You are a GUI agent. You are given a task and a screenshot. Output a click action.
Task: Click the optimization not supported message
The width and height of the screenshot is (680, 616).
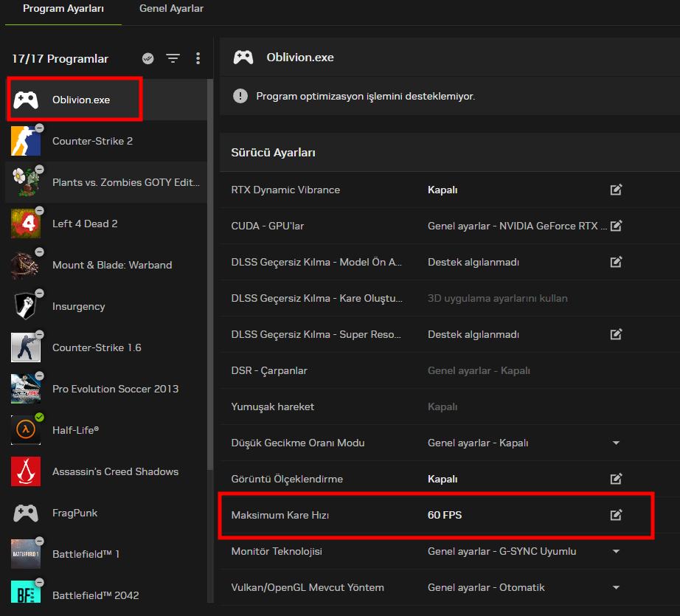(366, 96)
